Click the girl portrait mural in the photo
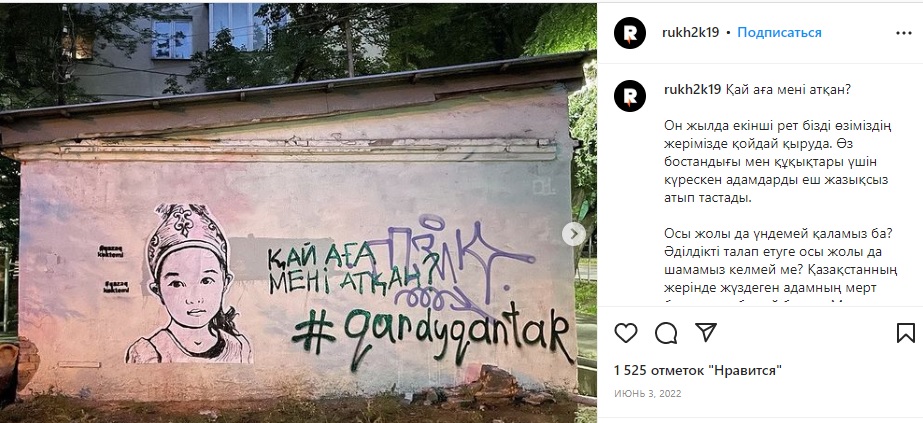Image resolution: width=923 pixels, height=423 pixels. (x=188, y=284)
